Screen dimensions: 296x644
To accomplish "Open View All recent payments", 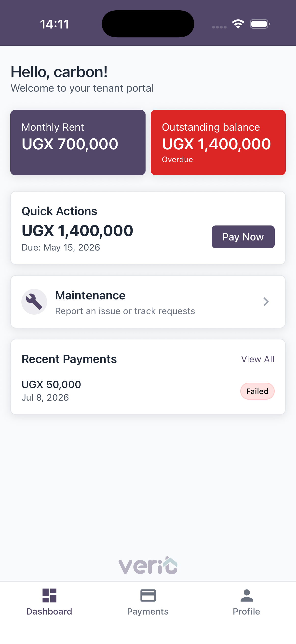I will [258, 359].
